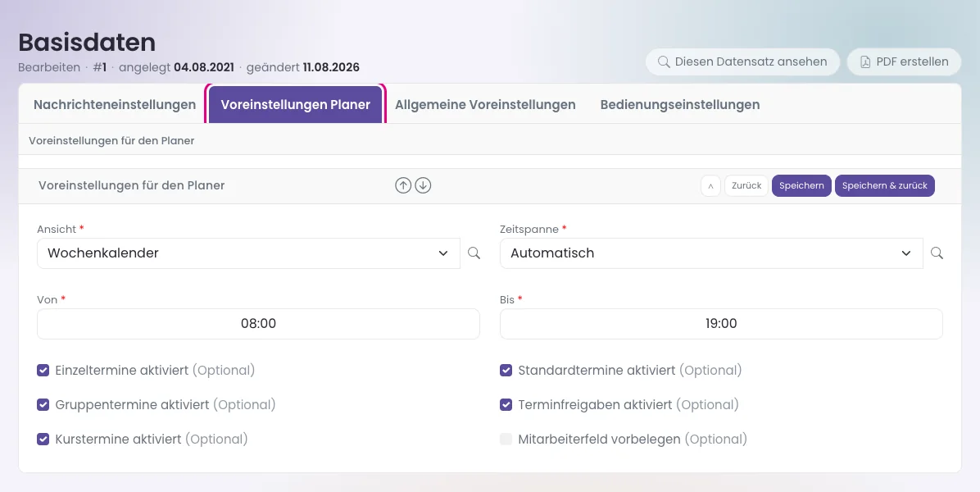
Task: Click the created date 04.08.2021
Action: [204, 67]
